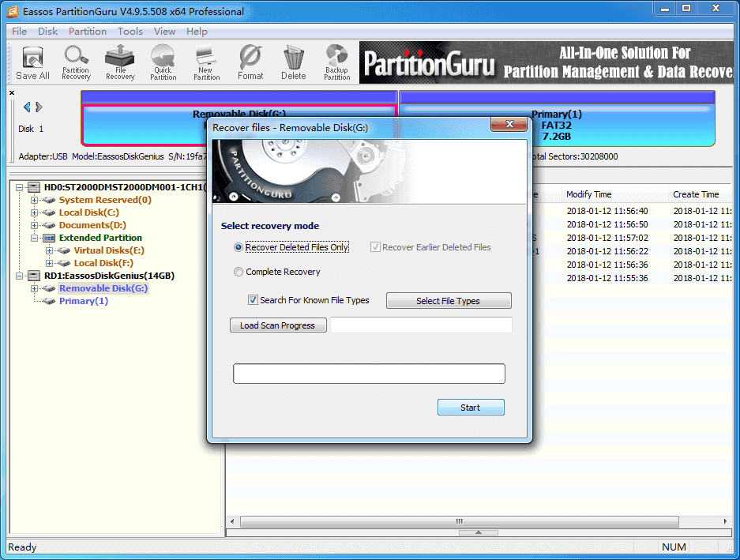Expand the Local Disk(C:) node
The image size is (740, 560).
[35, 213]
